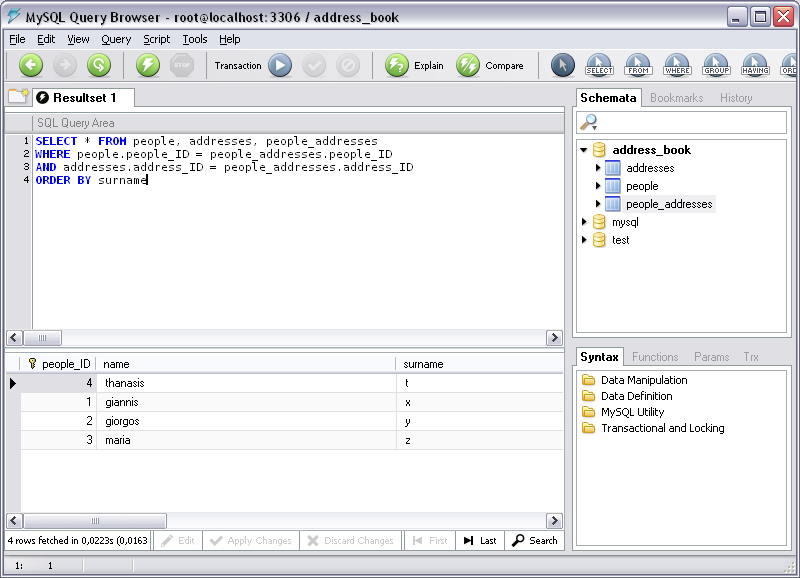The width and height of the screenshot is (800, 578).
Task: Switch to the History tab
Action: click(x=736, y=97)
